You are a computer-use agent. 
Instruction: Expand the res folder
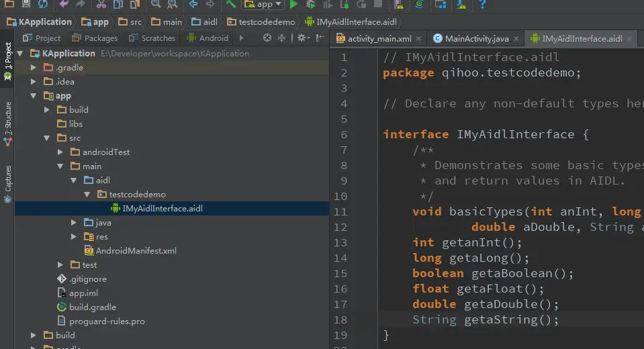click(x=74, y=236)
